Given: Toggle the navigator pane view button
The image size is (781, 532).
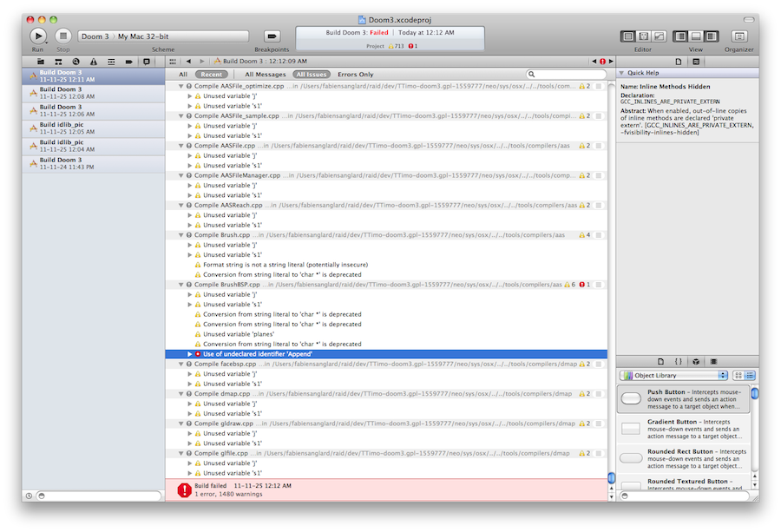Looking at the screenshot, I should (680, 36).
